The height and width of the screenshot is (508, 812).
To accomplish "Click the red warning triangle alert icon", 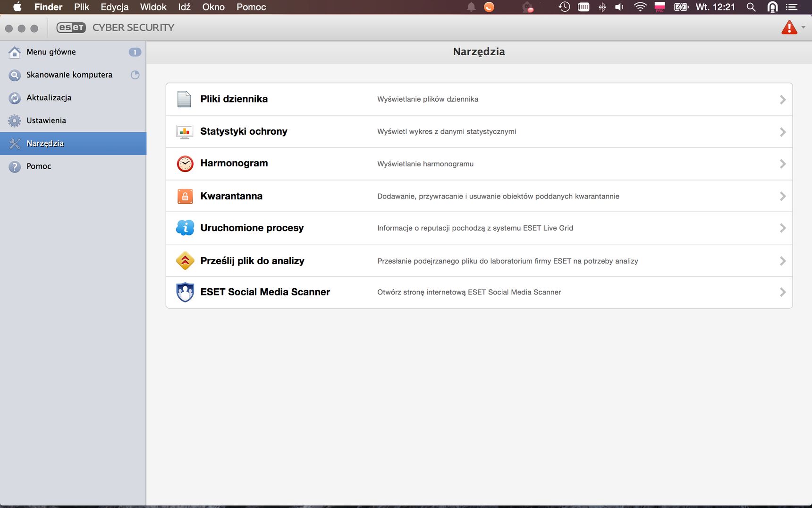I will (x=789, y=27).
